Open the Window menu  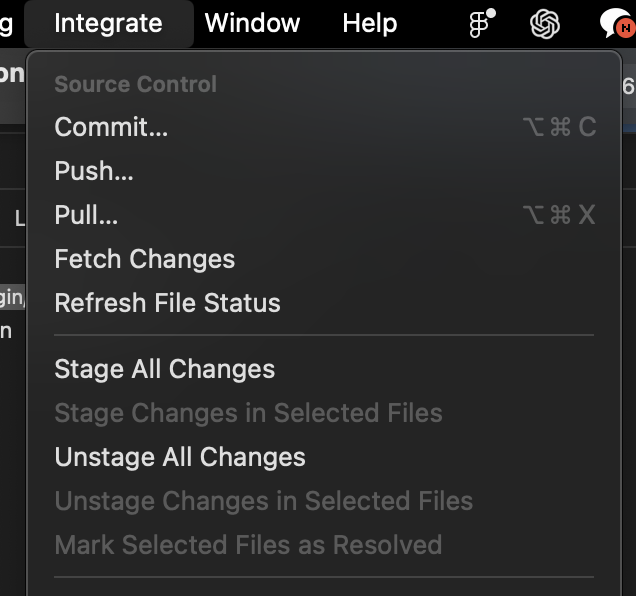[252, 23]
